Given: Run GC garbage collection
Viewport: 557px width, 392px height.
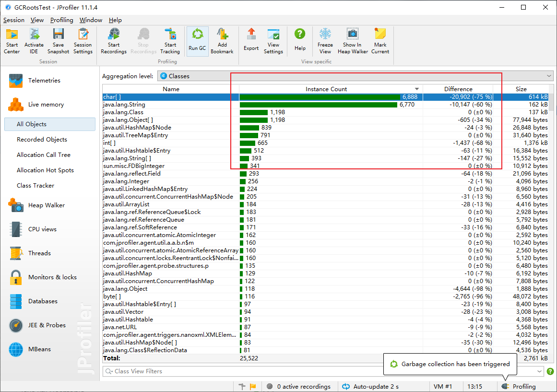Looking at the screenshot, I should point(197,41).
